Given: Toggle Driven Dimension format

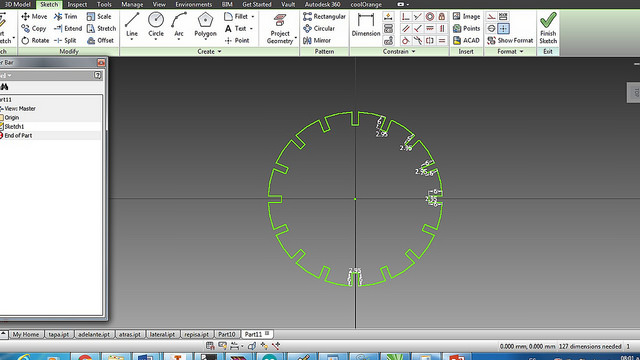Looking at the screenshot, I should pos(503,16).
